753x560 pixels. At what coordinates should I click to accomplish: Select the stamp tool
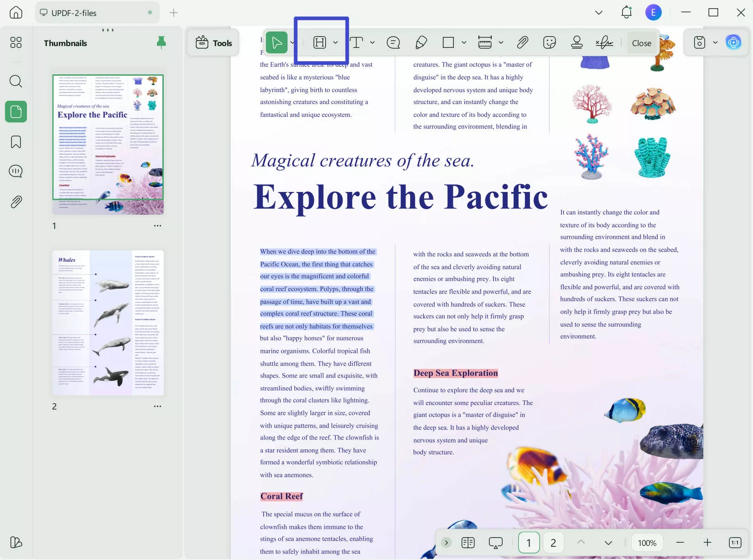(577, 42)
